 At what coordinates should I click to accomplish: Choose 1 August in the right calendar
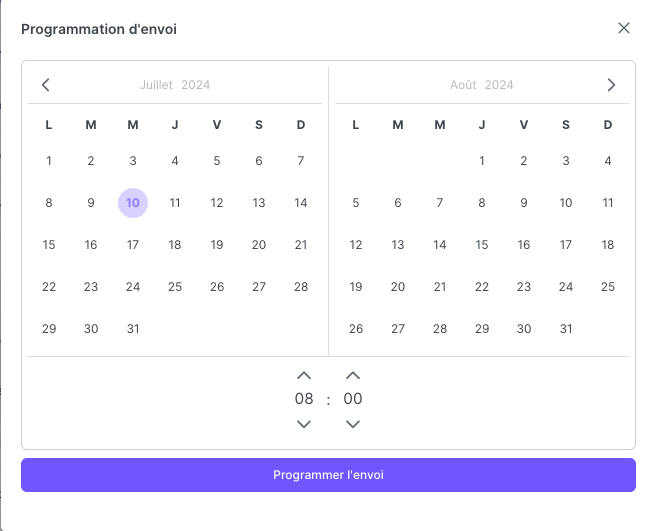(x=482, y=161)
